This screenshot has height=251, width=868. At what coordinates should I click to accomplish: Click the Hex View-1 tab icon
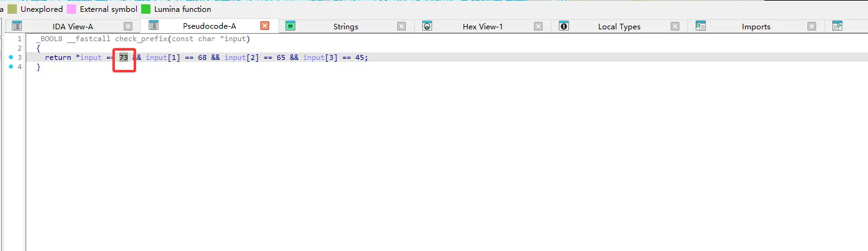pos(427,26)
